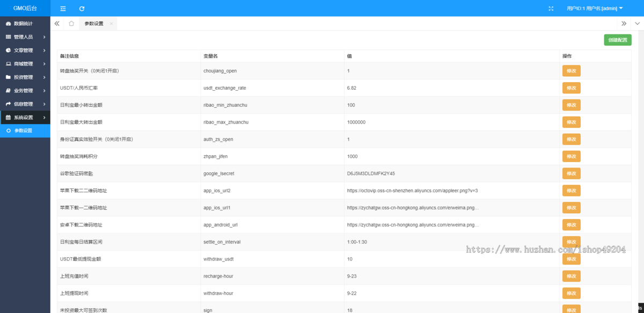Click 修改 for ribao_min_zhuanchu row
This screenshot has height=313, width=644.
571,105
